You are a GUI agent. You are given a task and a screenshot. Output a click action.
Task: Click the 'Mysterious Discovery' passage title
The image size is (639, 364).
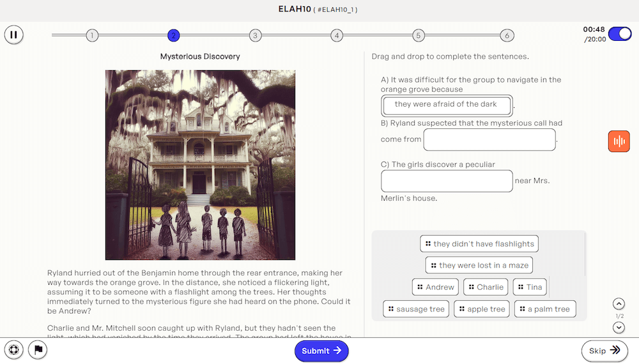click(x=199, y=57)
